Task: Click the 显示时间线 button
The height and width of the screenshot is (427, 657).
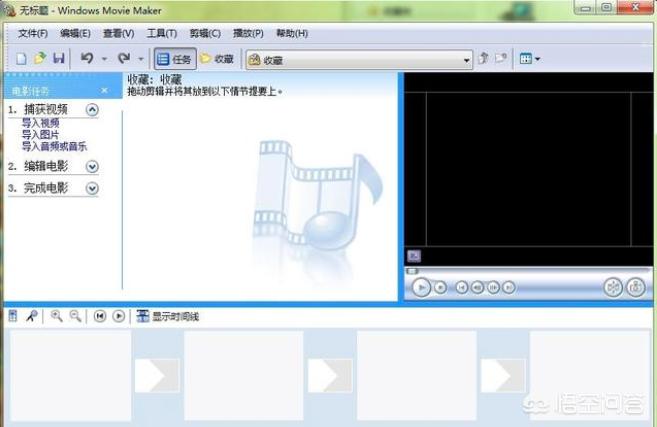Action: point(168,316)
